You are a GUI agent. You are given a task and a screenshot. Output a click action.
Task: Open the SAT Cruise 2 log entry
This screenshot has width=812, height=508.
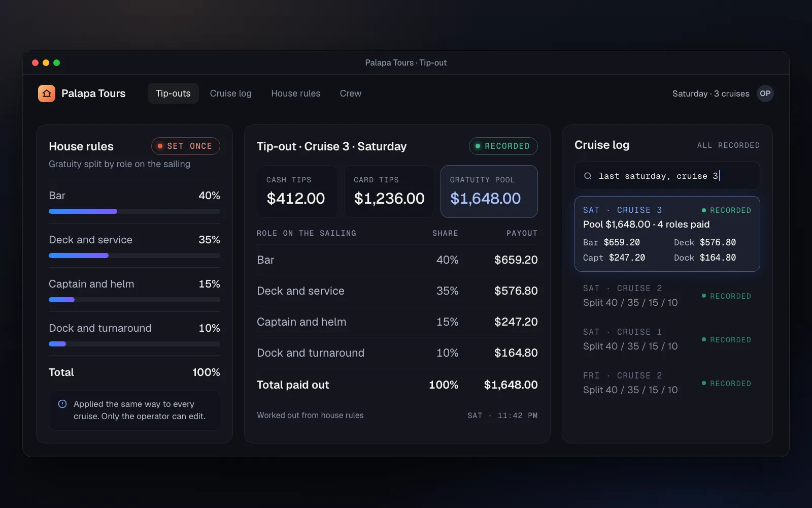tap(667, 296)
